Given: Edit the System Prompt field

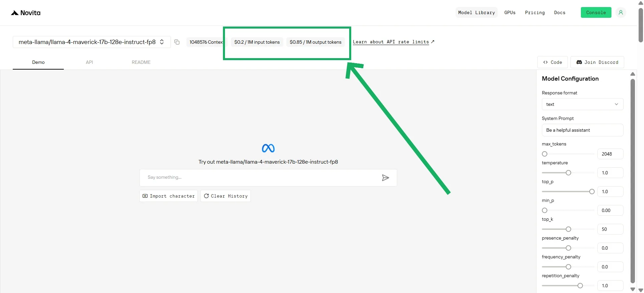Looking at the screenshot, I should coord(583,130).
